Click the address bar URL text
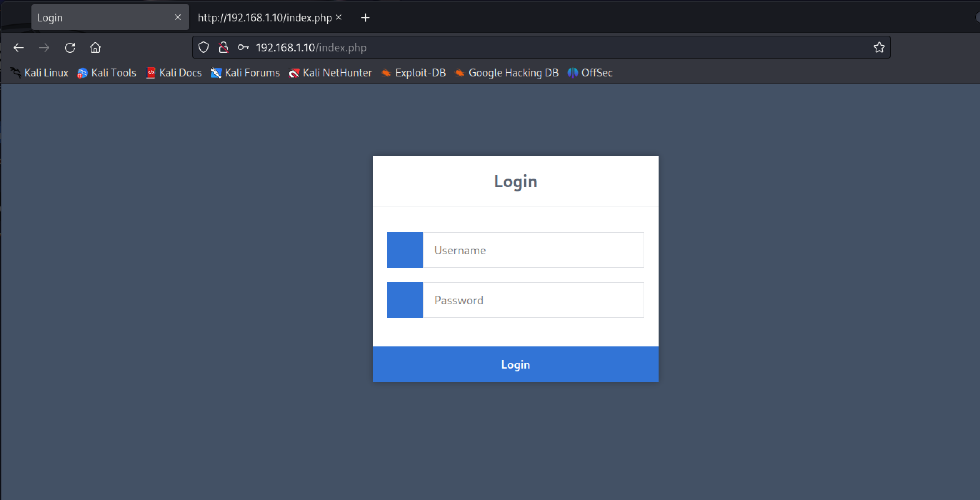The height and width of the screenshot is (500, 980). pyautogui.click(x=311, y=47)
